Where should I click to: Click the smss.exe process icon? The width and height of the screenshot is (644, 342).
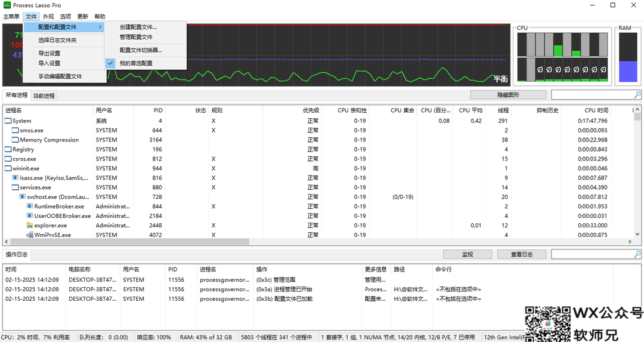coord(15,130)
